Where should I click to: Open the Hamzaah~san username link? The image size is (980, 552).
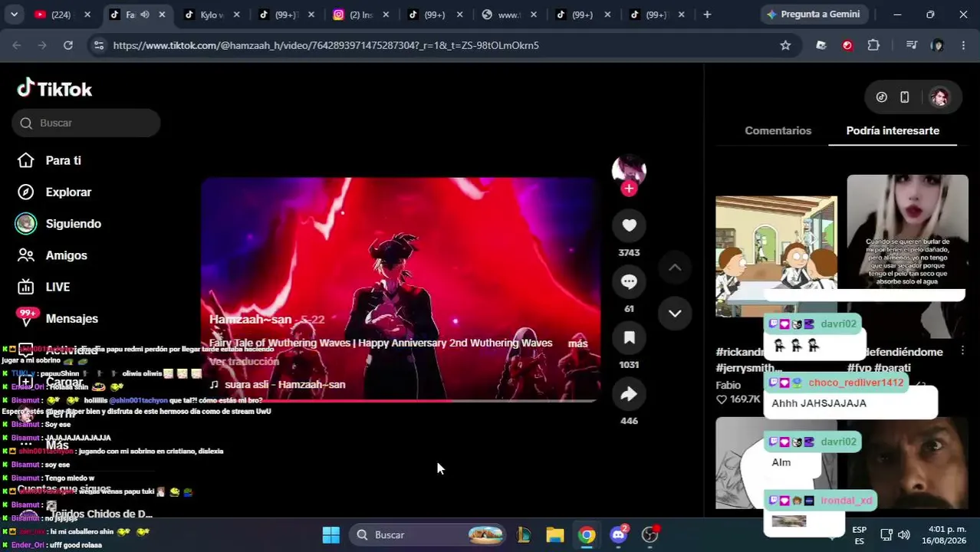(251, 320)
